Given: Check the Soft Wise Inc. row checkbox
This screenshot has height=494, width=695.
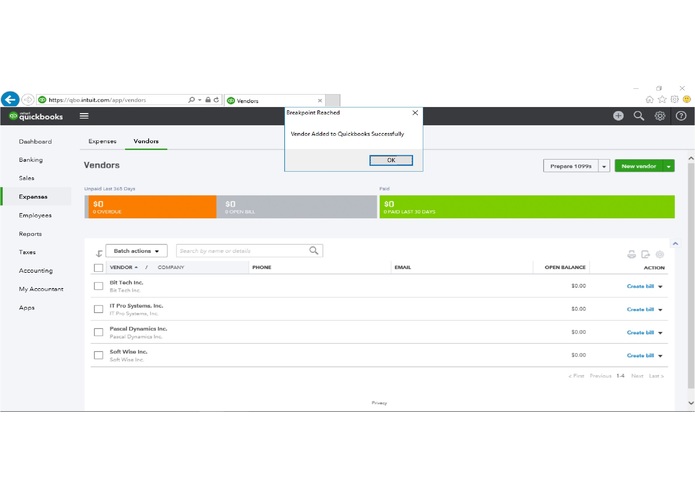Looking at the screenshot, I should (x=98, y=355).
